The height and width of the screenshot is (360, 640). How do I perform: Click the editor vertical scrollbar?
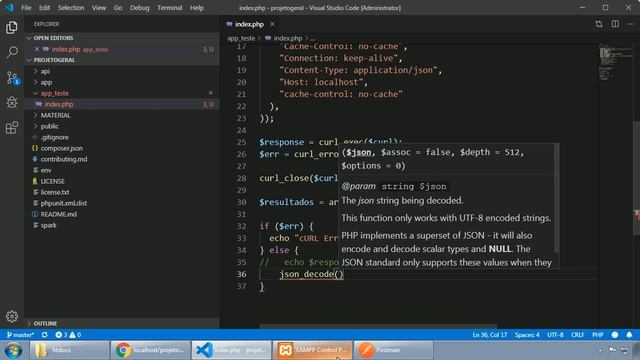(x=636, y=178)
